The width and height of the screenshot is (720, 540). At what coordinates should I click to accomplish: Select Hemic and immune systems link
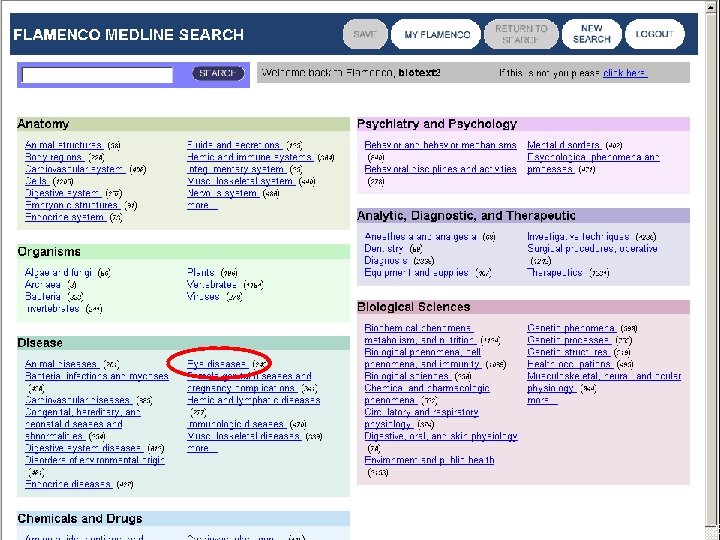250,157
